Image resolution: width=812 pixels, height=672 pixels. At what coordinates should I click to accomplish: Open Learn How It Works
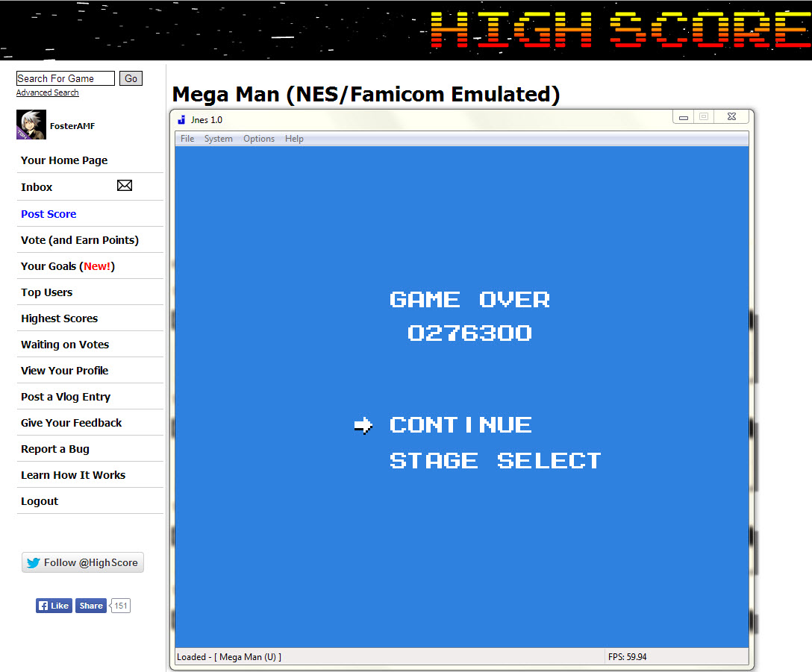[x=73, y=475]
